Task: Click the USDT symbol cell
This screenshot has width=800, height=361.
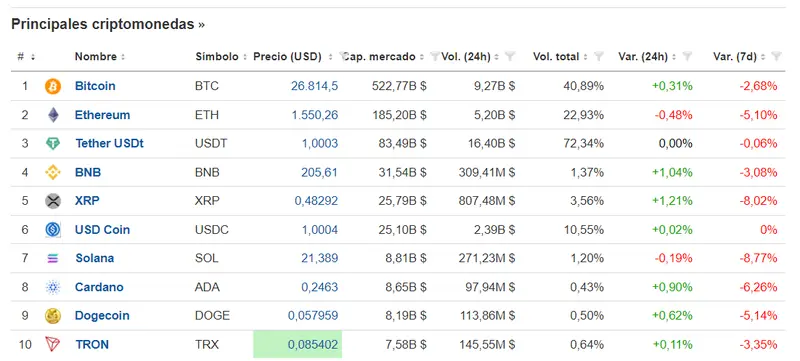Action: (211, 144)
